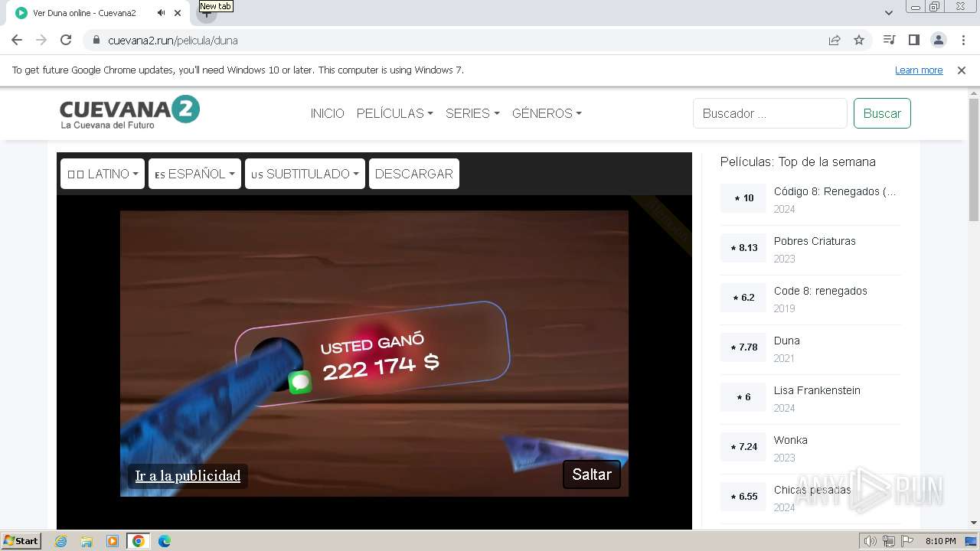Open Windows Media Player from taskbar
The height and width of the screenshot is (551, 980).
[x=113, y=541]
